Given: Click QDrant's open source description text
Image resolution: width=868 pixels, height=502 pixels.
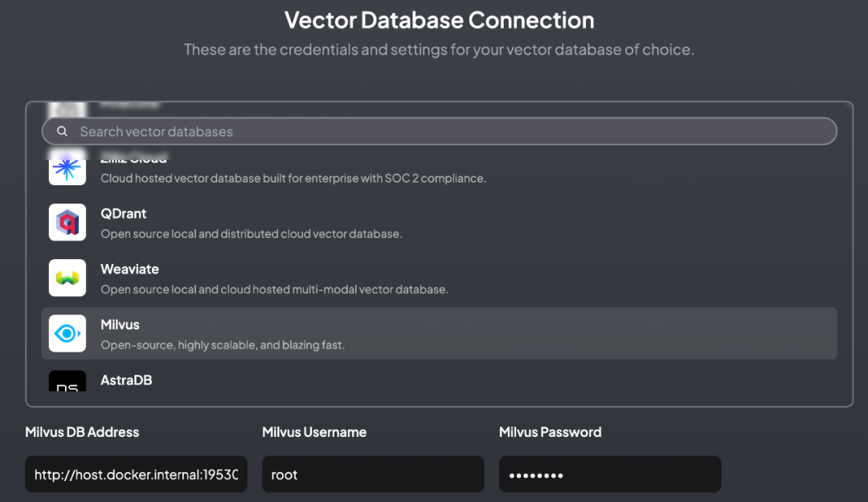Looking at the screenshot, I should tap(251, 233).
